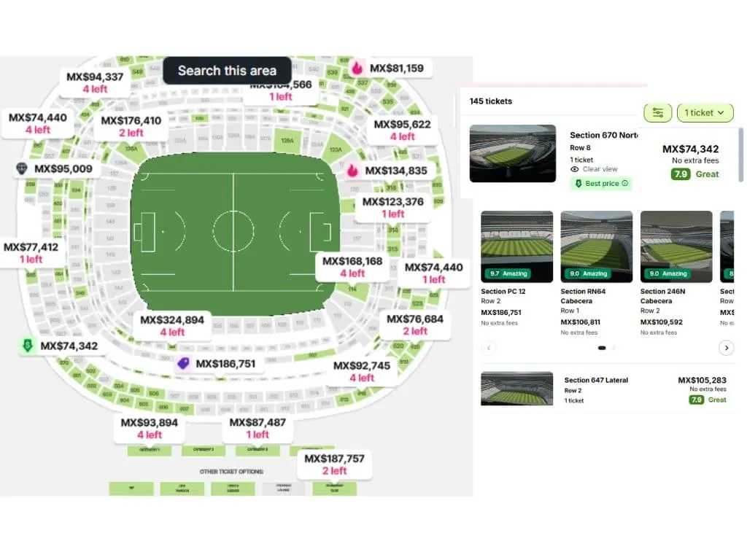Click the diamond icon beside MX$95,009

tap(22, 168)
